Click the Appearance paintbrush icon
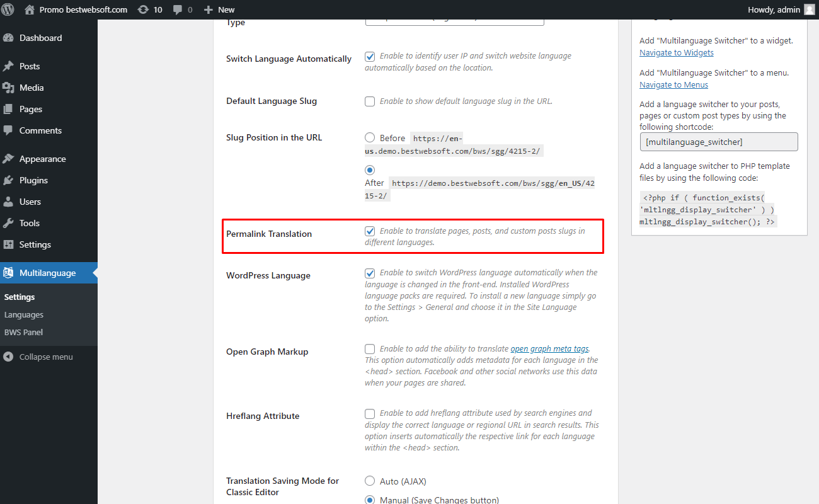The width and height of the screenshot is (819, 504). pos(8,159)
